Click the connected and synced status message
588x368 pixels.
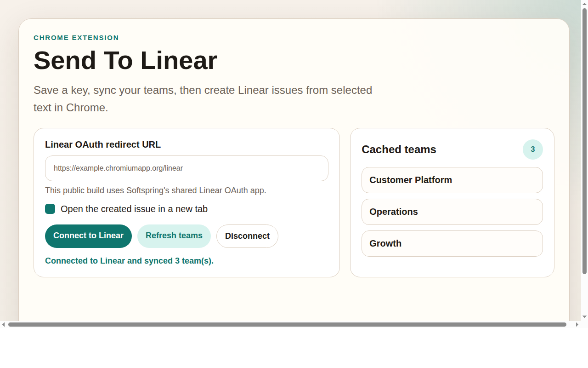pyautogui.click(x=129, y=261)
